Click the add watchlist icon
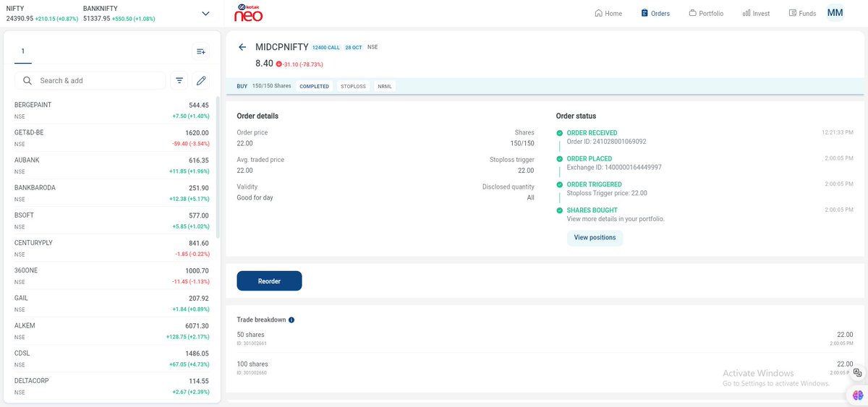Screen dimensions: 868x407 coord(201,51)
